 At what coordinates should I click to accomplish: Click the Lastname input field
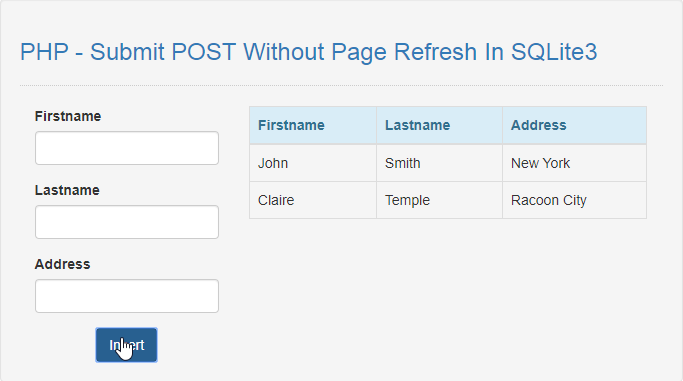(x=127, y=222)
